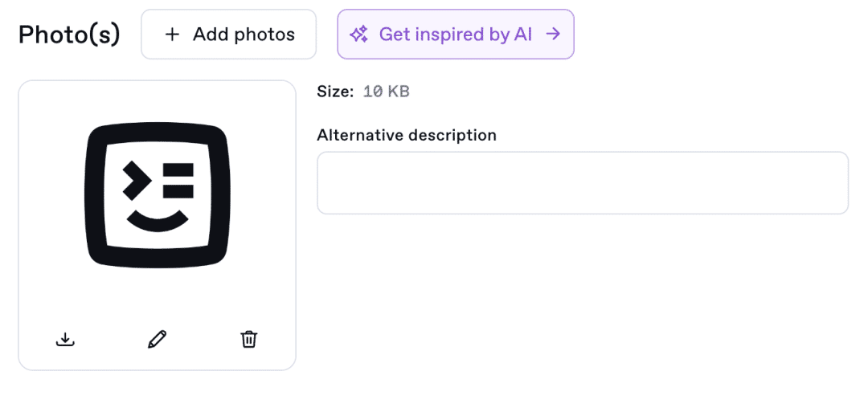Click the Add photos text label

pyautogui.click(x=244, y=35)
